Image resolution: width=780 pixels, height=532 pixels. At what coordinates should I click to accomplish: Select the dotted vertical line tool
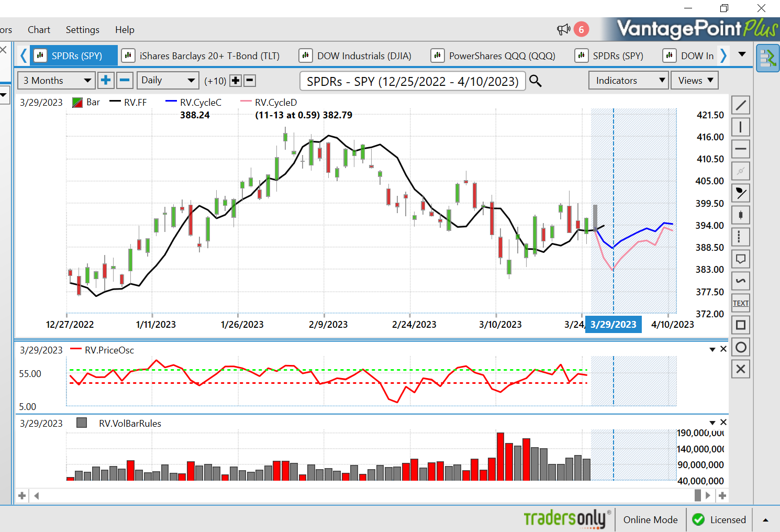pyautogui.click(x=740, y=237)
